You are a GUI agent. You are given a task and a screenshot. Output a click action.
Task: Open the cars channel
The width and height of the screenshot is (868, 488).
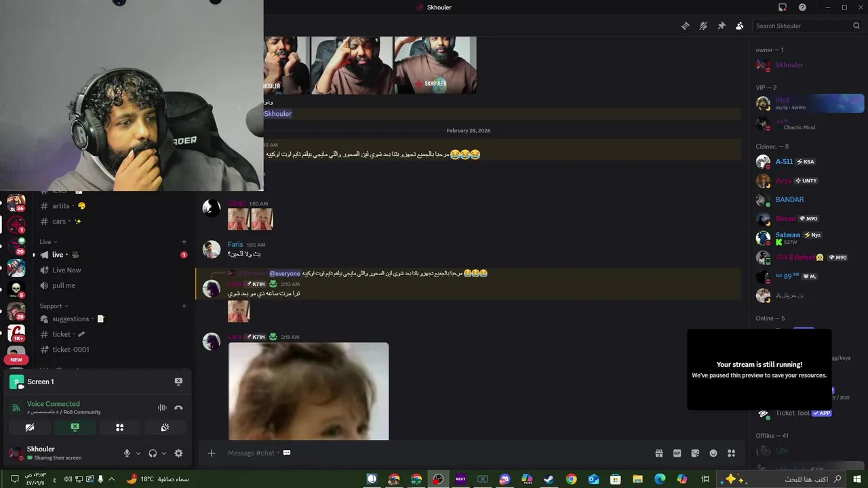click(112, 222)
